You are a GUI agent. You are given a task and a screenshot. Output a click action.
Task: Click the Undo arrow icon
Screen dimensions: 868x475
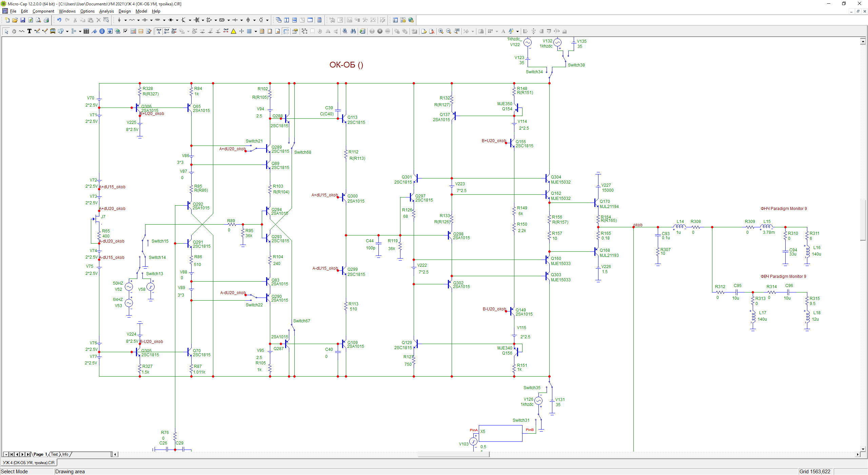tap(59, 20)
